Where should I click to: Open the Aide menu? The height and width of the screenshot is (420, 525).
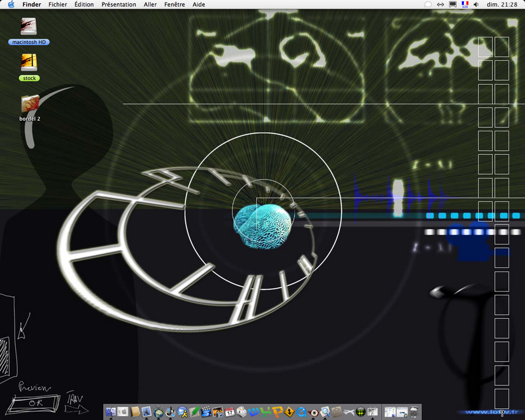[x=199, y=5]
